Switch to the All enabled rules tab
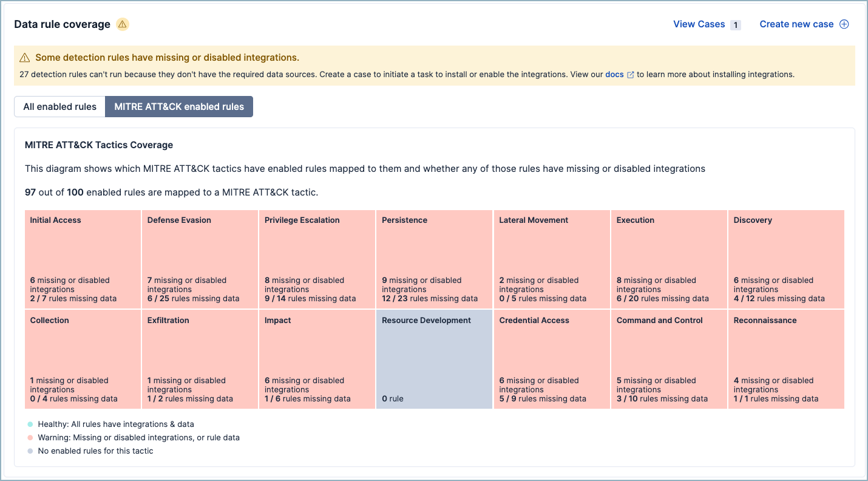 point(59,106)
